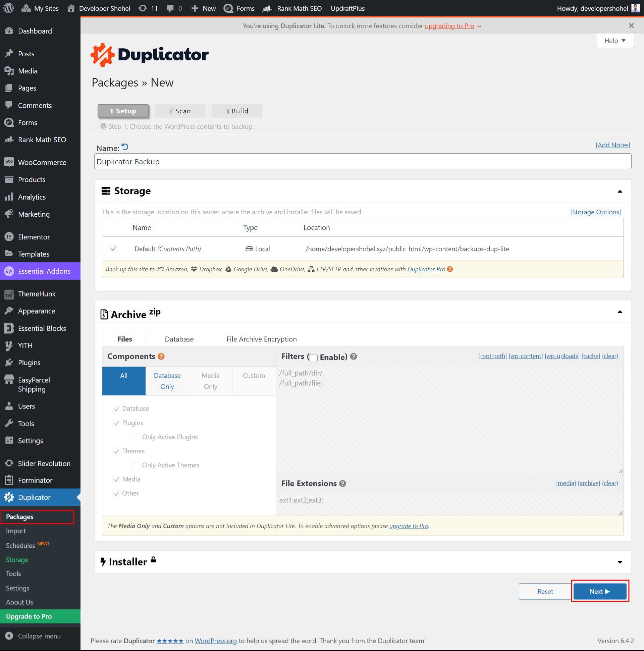Expand the Installer section
Screen dimensions: 644x651
(620, 562)
